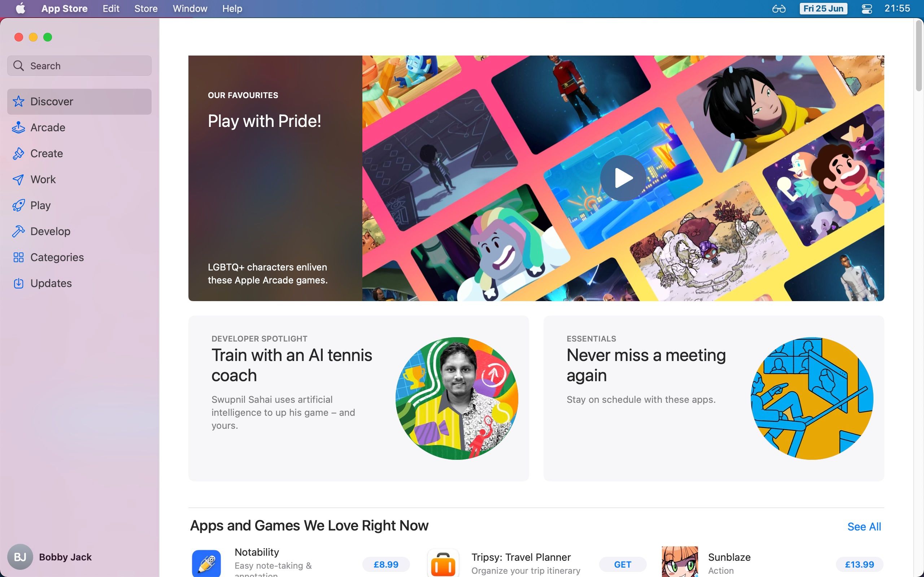Screen dimensions: 924x577
Task: Click the date display Fri 25 Jun
Action: pos(823,8)
